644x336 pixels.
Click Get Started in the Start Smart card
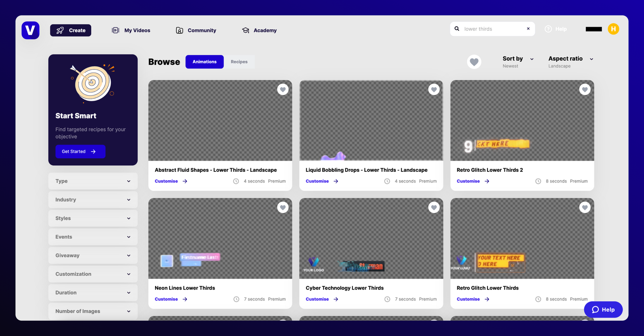[x=80, y=151]
